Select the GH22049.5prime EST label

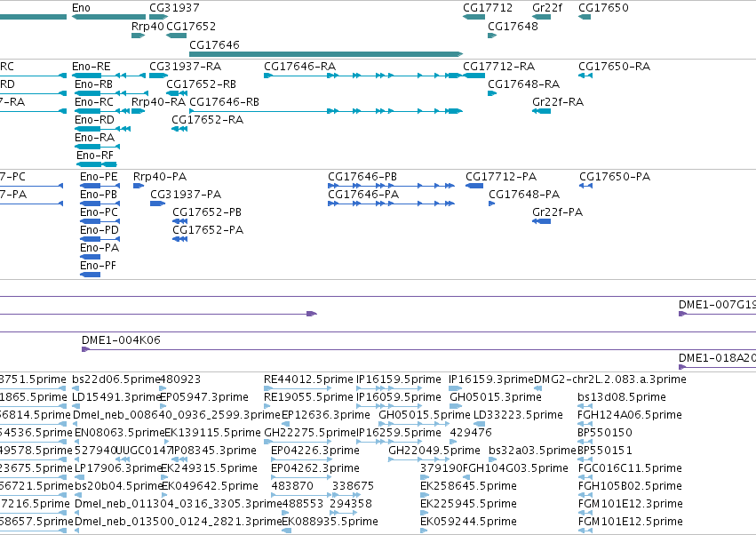click(434, 451)
